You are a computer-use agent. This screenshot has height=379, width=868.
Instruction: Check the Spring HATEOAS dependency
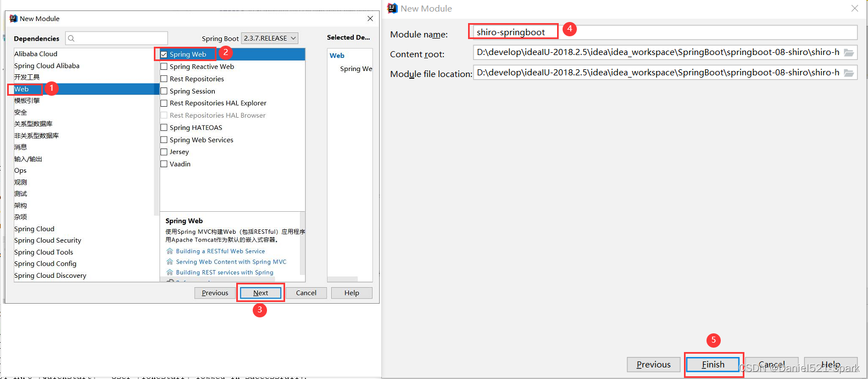click(x=164, y=127)
